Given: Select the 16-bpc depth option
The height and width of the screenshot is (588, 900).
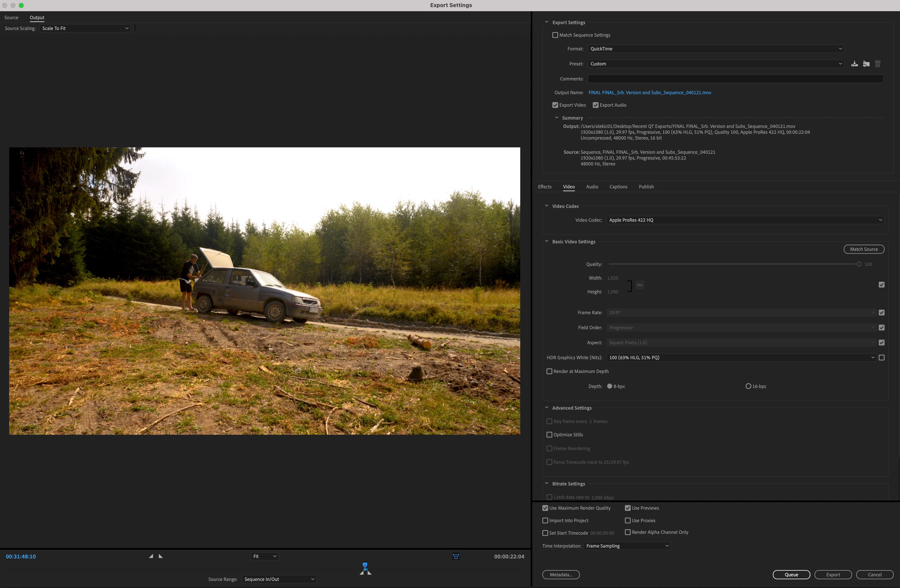Looking at the screenshot, I should (748, 386).
